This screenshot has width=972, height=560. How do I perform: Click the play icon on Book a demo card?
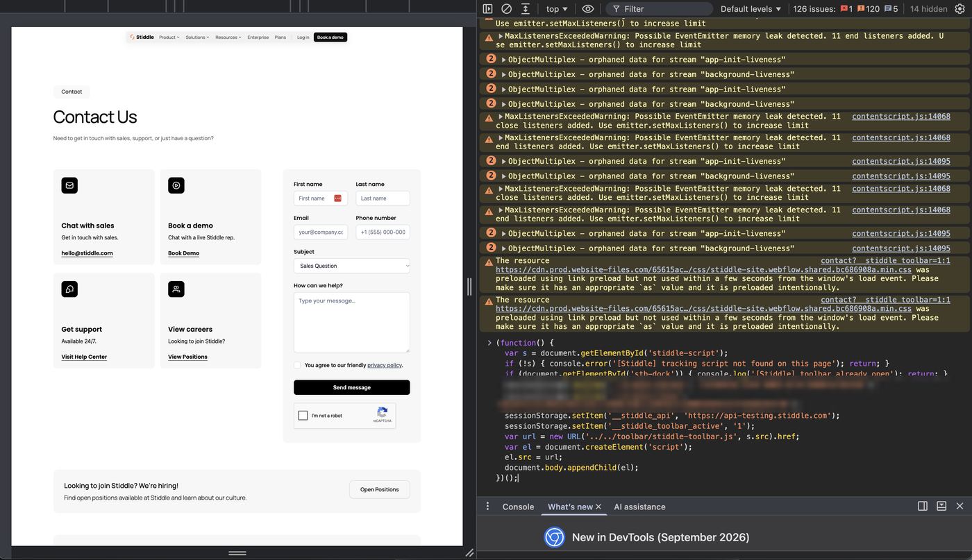point(176,185)
